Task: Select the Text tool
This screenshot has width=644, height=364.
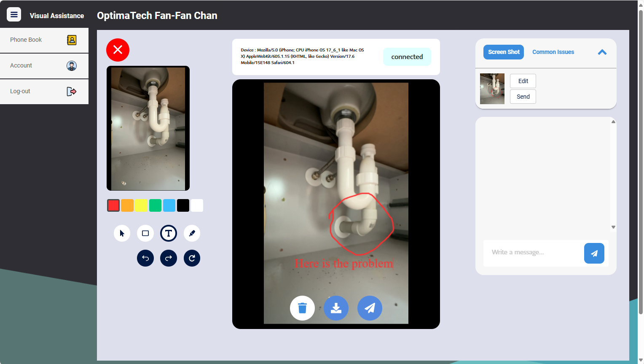Action: (169, 233)
